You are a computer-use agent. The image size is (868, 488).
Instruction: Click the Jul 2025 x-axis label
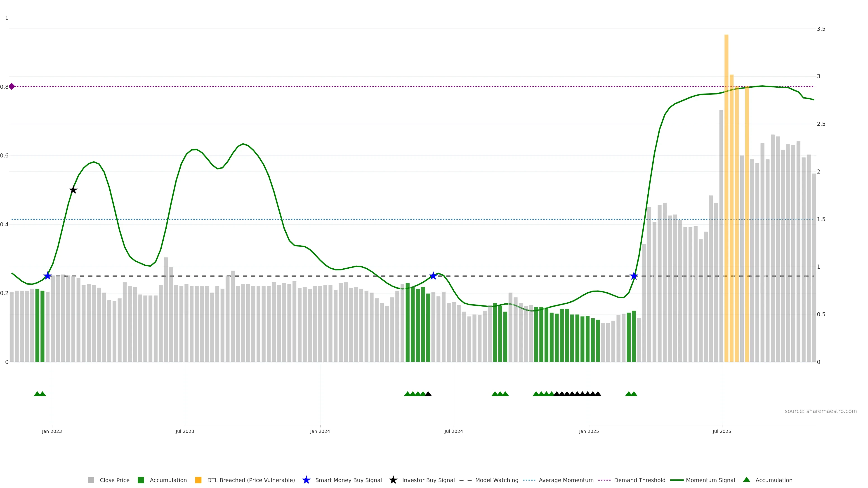[x=722, y=432]
